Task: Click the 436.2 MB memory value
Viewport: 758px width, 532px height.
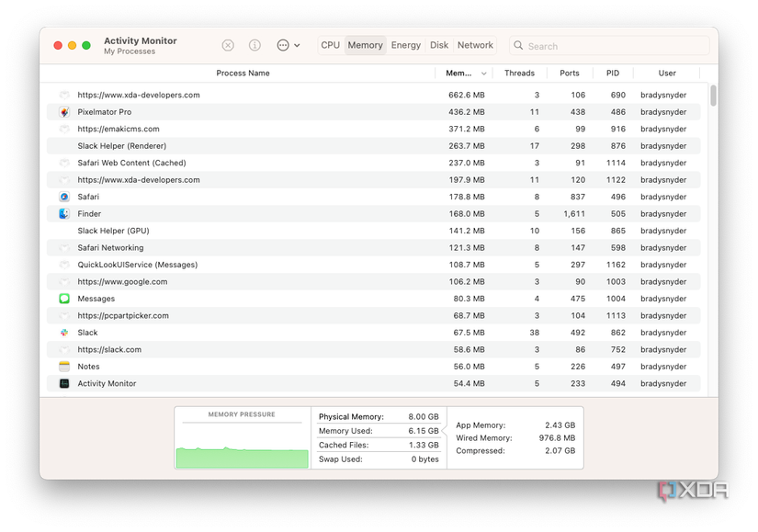Action: point(467,112)
